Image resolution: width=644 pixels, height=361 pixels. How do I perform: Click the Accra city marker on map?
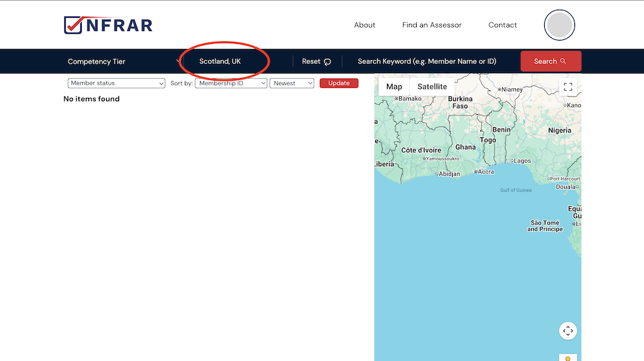475,172
